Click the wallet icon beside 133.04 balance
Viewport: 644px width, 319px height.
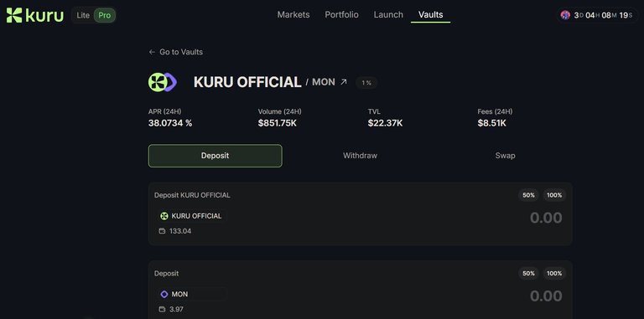point(162,231)
